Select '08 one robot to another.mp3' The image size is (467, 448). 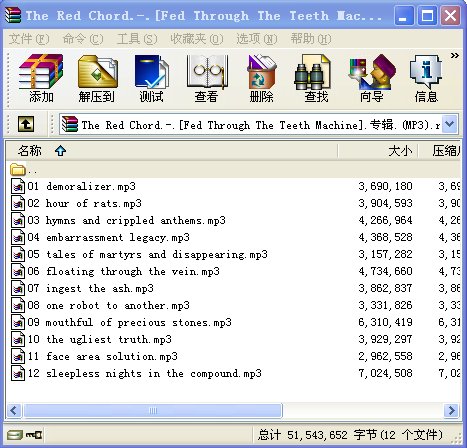click(109, 305)
